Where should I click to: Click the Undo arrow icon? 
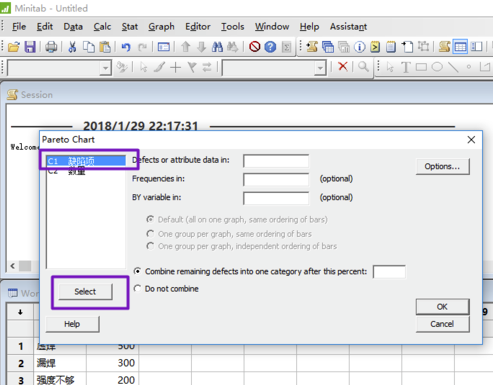(x=126, y=47)
